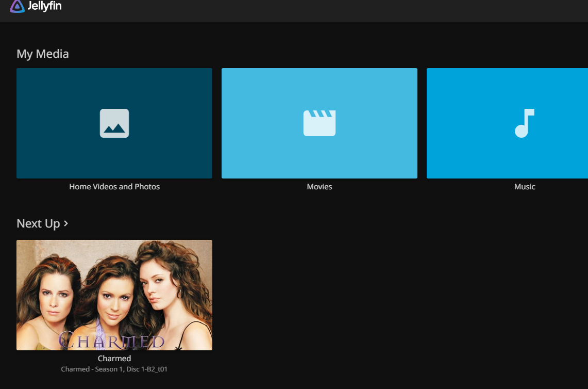This screenshot has width=588, height=389.
Task: Select the Music library label
Action: (525, 187)
